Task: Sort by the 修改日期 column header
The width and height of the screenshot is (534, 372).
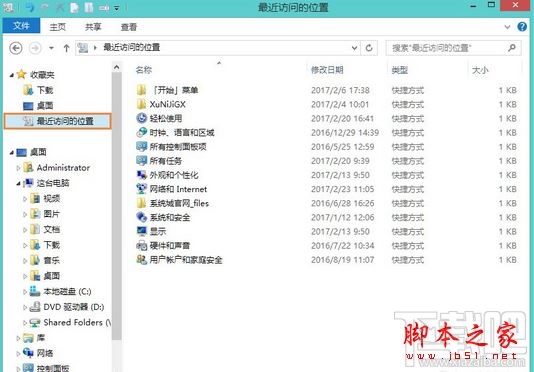Action: point(327,70)
